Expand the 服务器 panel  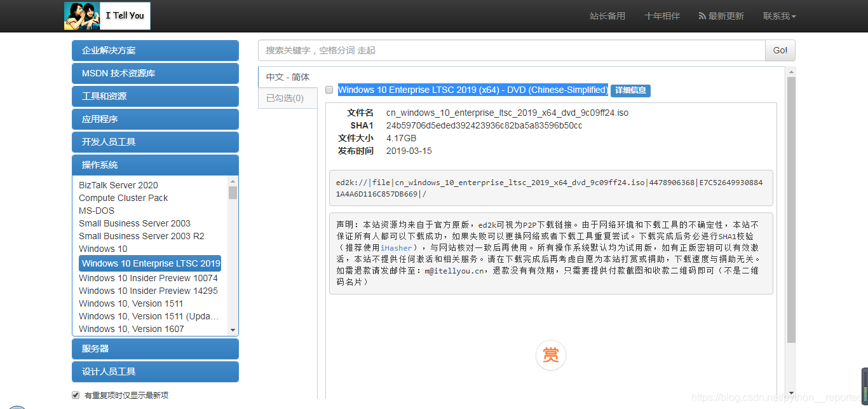pos(155,349)
